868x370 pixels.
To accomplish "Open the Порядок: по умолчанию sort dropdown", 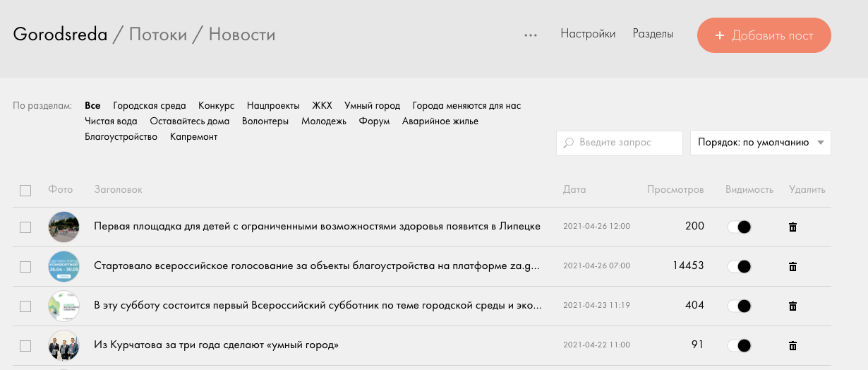I will (760, 143).
